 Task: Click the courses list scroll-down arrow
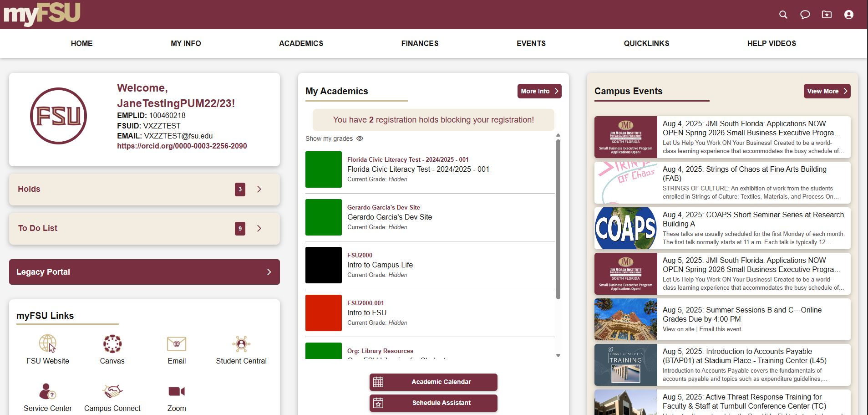coord(558,356)
